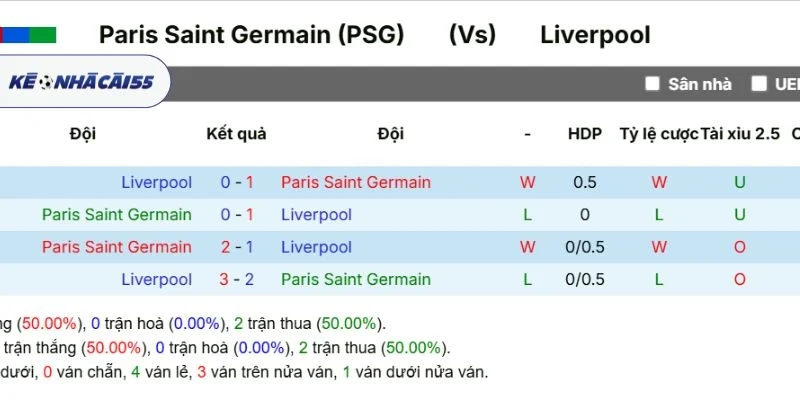Viewport: 800px width, 400px height.
Task: Open the 2 - 1 match score
Action: (x=237, y=247)
